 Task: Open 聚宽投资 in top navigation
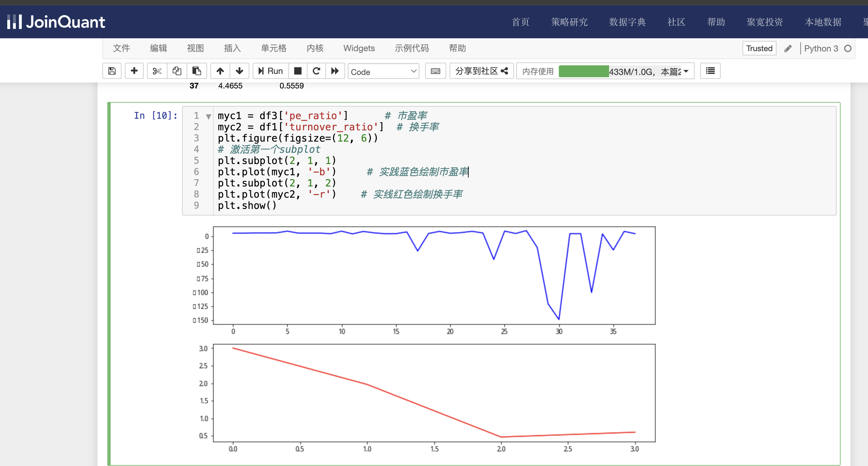tap(765, 22)
